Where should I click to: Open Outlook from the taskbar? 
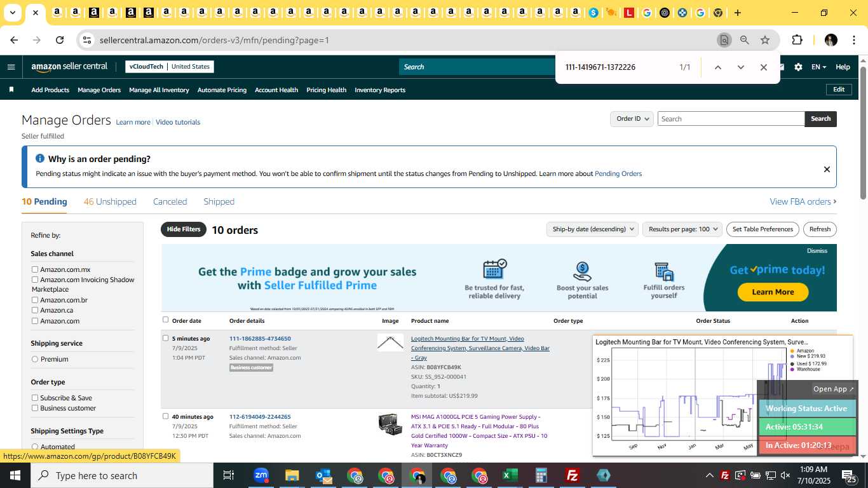tap(323, 475)
